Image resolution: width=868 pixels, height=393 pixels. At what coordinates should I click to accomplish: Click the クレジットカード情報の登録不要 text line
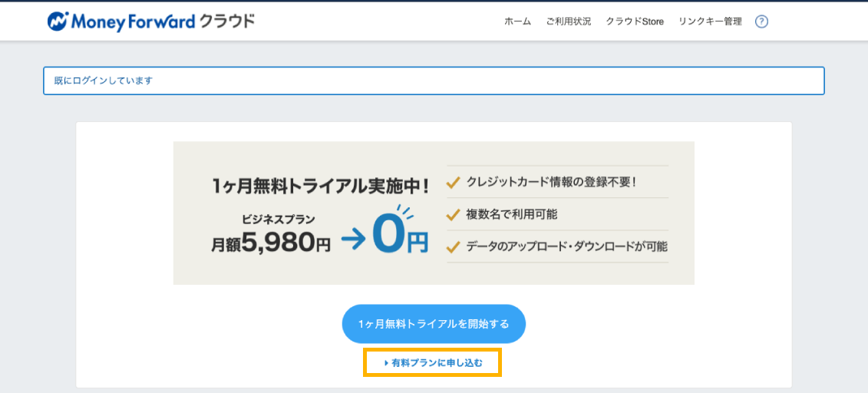[551, 182]
